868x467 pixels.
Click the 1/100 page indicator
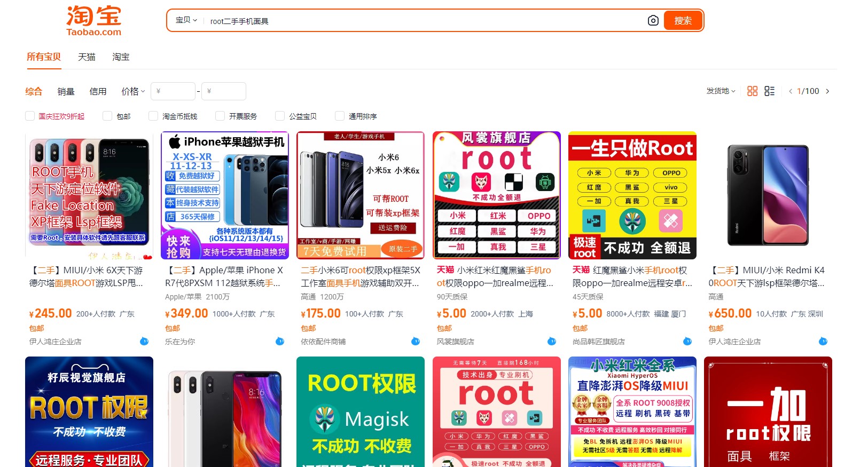click(808, 91)
